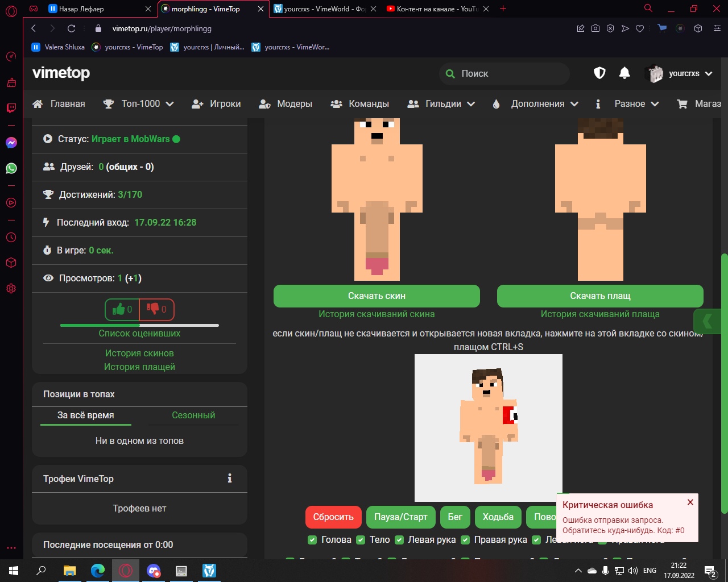Open Messenger from the Opera sidebar
The width and height of the screenshot is (728, 582).
[11, 143]
